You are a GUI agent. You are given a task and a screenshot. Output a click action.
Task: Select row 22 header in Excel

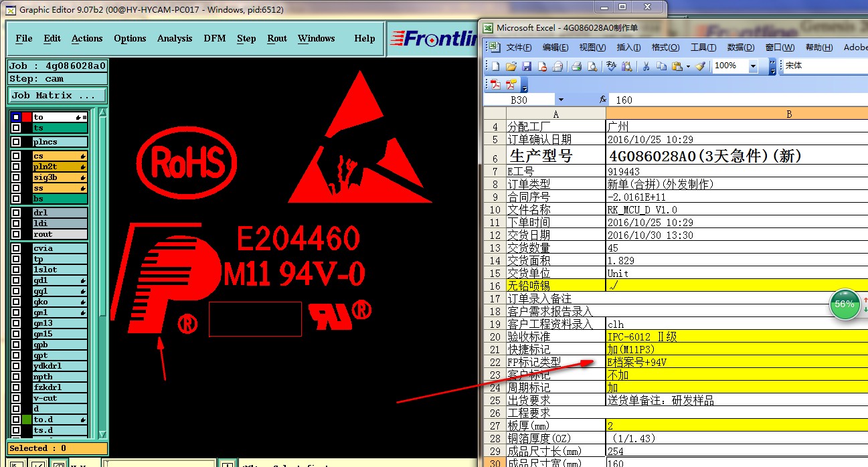click(495, 362)
